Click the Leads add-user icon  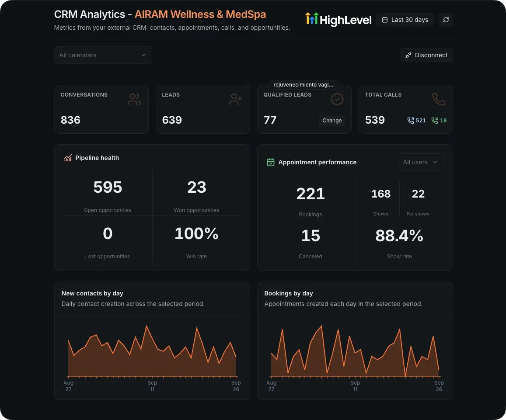[236, 99]
